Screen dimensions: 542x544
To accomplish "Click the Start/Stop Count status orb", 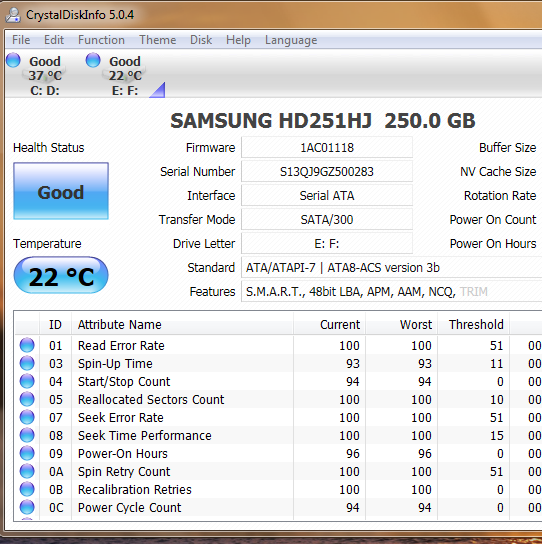I will (27, 381).
